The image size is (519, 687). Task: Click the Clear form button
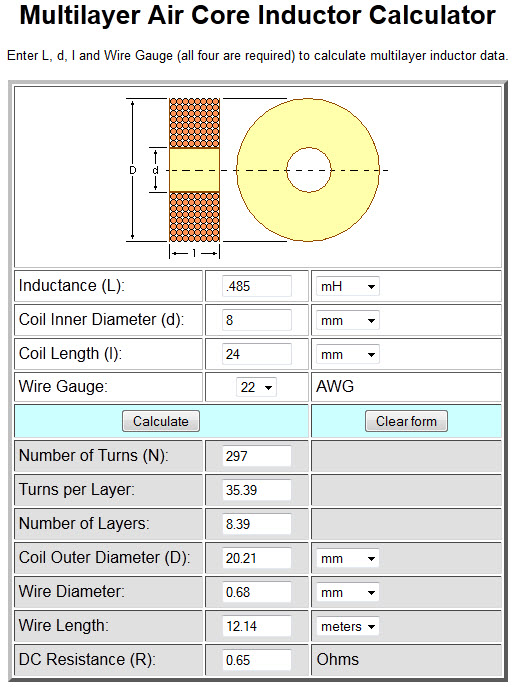pos(406,421)
